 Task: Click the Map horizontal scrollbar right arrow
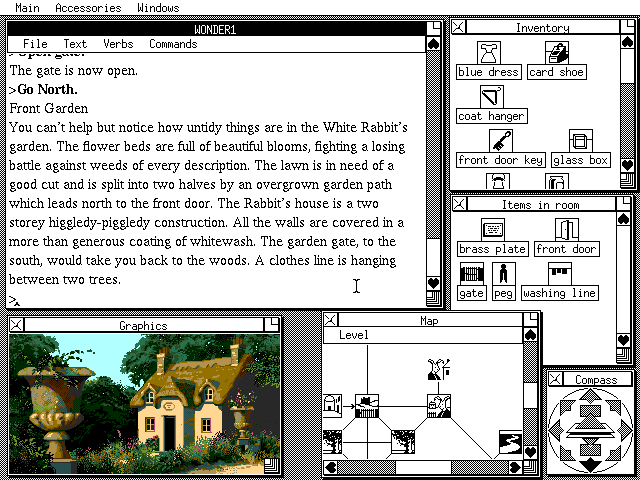pos(516,467)
